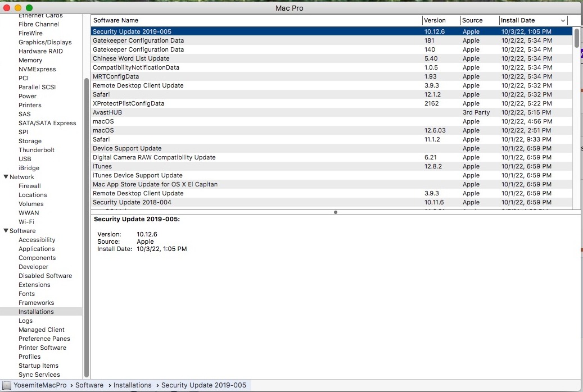Select Frameworks under Software
The width and height of the screenshot is (583, 392).
36,303
